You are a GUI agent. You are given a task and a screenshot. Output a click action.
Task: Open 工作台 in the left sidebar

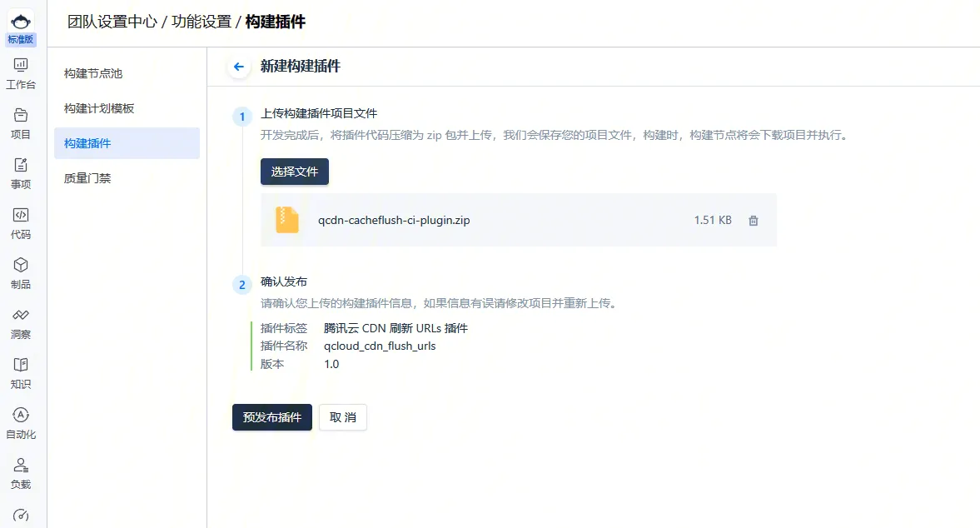pos(21,73)
